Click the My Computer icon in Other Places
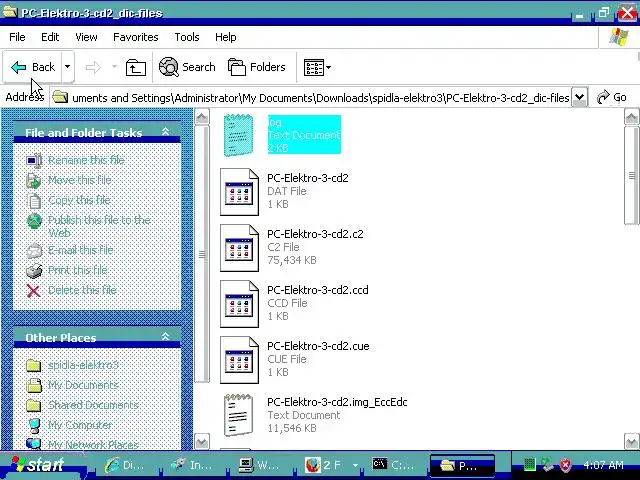Screen dimensions: 640x480 click(34, 425)
